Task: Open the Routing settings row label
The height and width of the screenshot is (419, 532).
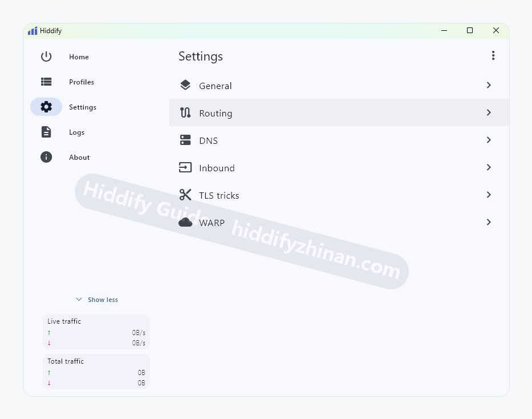Action: (216, 114)
